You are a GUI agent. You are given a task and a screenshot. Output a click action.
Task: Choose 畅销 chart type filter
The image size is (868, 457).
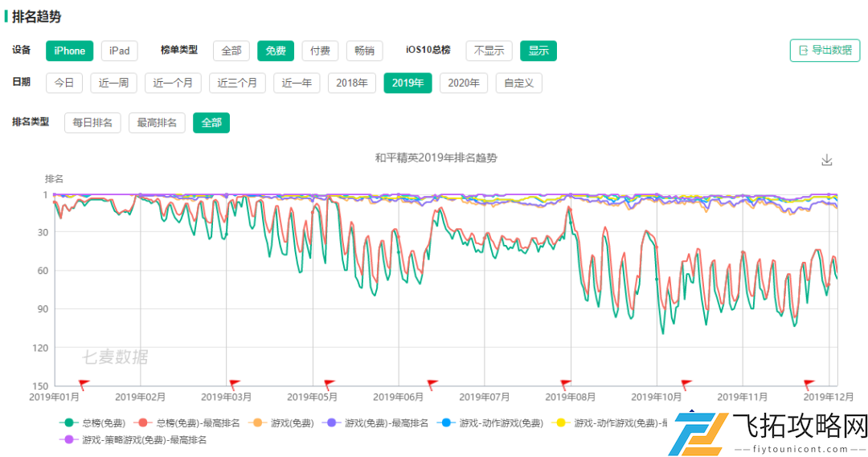(x=364, y=51)
